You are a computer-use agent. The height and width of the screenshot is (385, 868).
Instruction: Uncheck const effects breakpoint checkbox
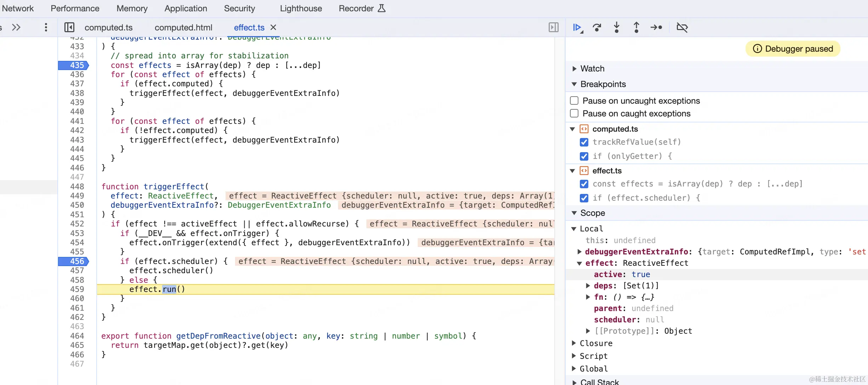click(x=584, y=184)
